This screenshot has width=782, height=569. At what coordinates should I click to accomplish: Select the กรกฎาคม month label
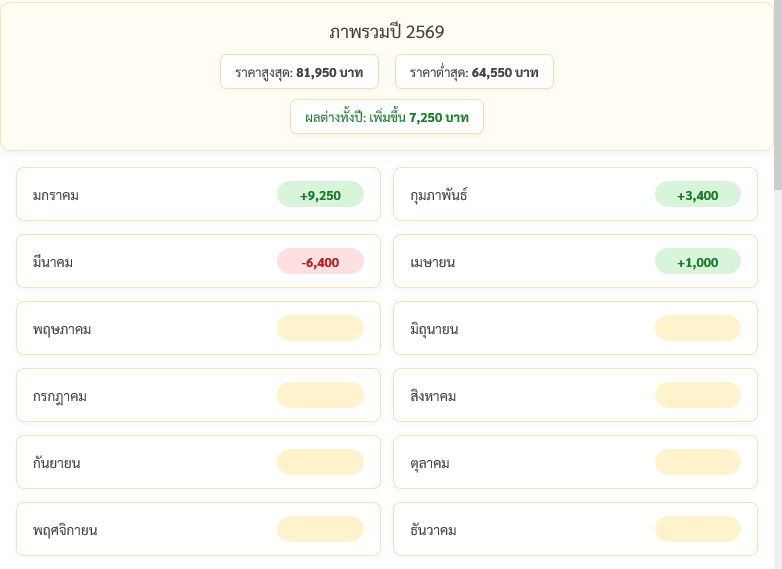click(x=60, y=396)
